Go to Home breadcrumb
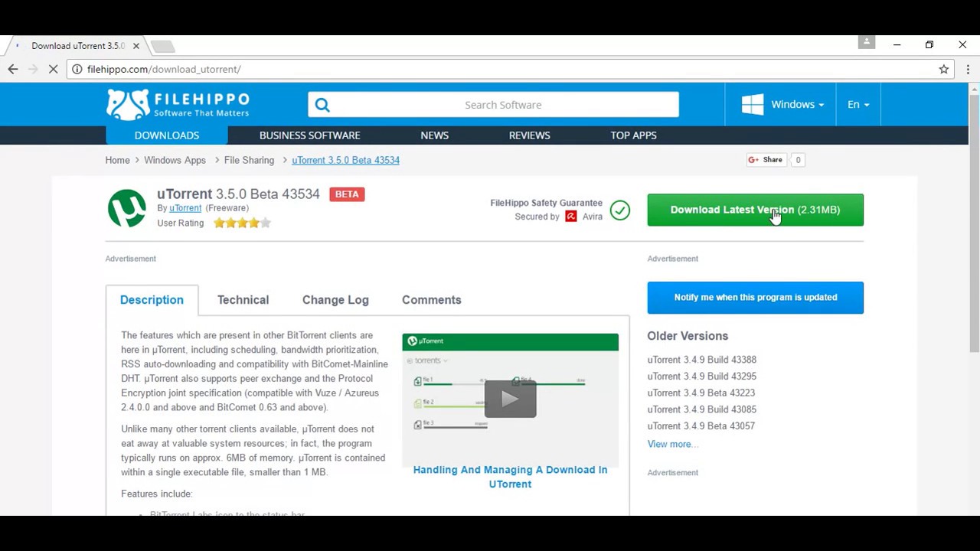Screen dimensions: 980x551 coord(117,160)
